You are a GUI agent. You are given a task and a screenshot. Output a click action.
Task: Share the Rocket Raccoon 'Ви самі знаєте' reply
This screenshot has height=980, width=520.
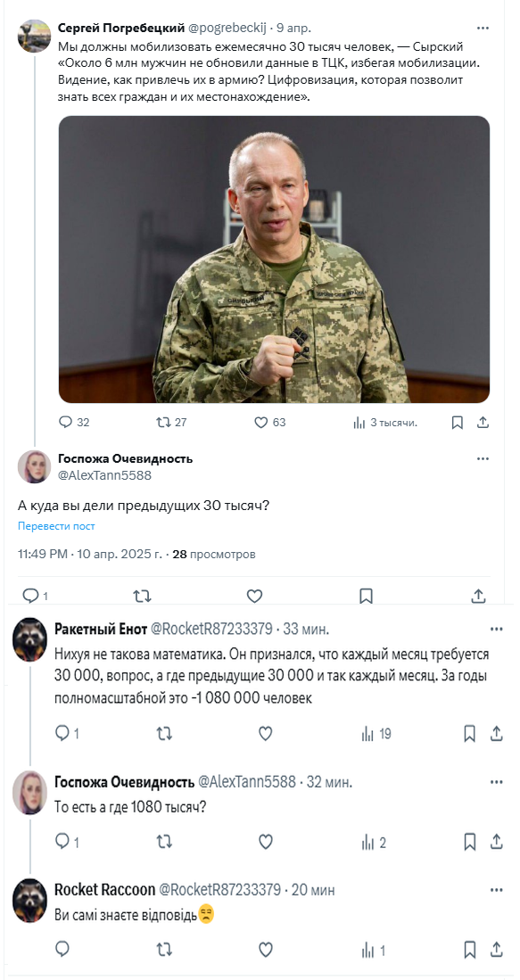click(496, 951)
